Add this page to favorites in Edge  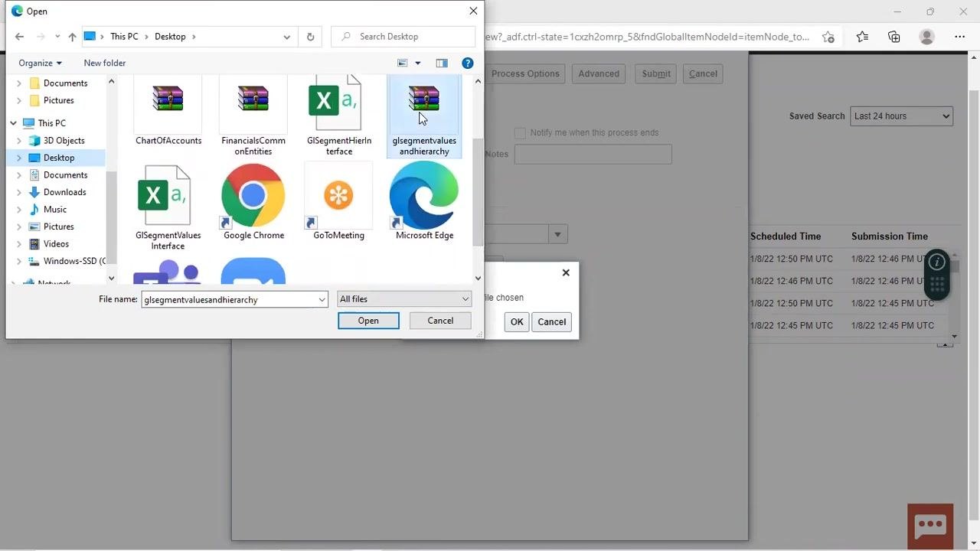tap(828, 37)
